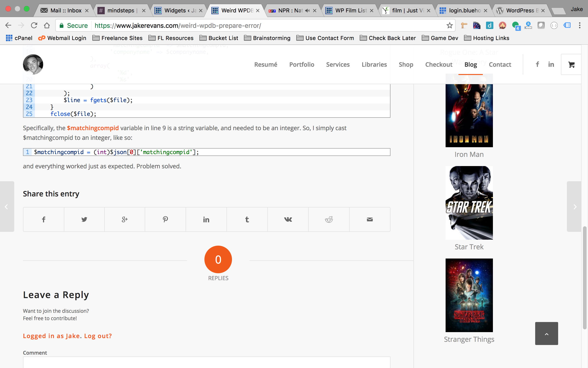Reload the page

(34, 25)
